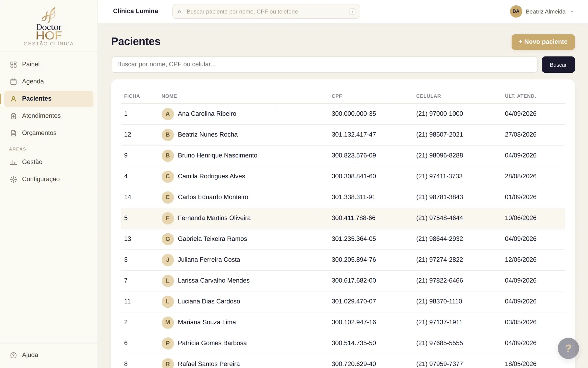The height and width of the screenshot is (368, 588).
Task: Expand the Beatriz Almeida user menu chevron
Action: (x=572, y=12)
